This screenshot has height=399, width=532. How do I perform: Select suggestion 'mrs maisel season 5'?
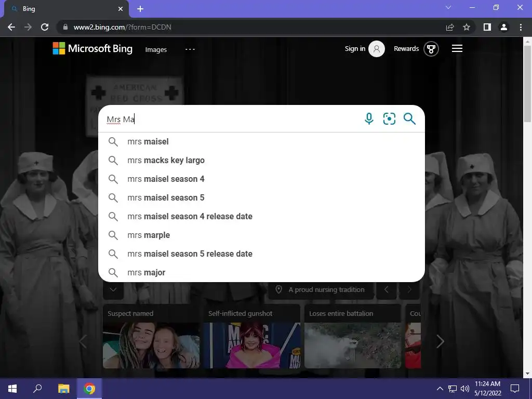tap(261, 197)
